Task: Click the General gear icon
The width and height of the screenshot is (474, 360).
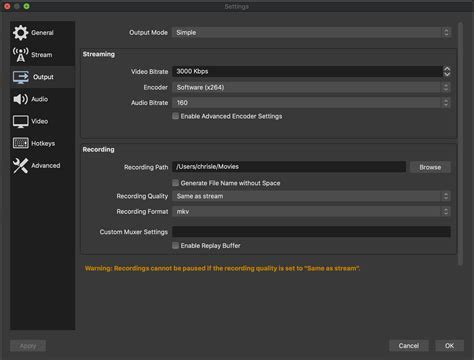Action: coord(21,33)
